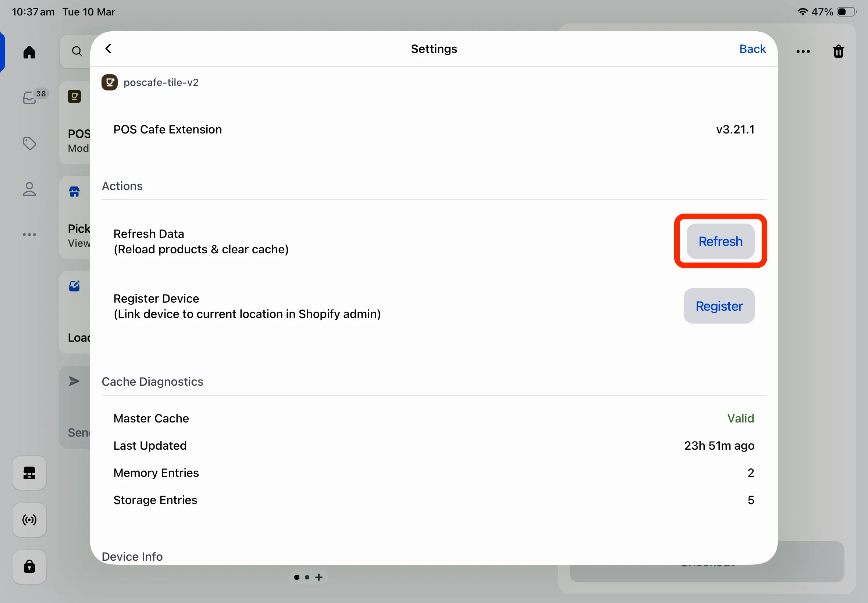This screenshot has height=603, width=868.
Task: Tap the time '10:37 am' in status bar
Action: click(x=33, y=12)
